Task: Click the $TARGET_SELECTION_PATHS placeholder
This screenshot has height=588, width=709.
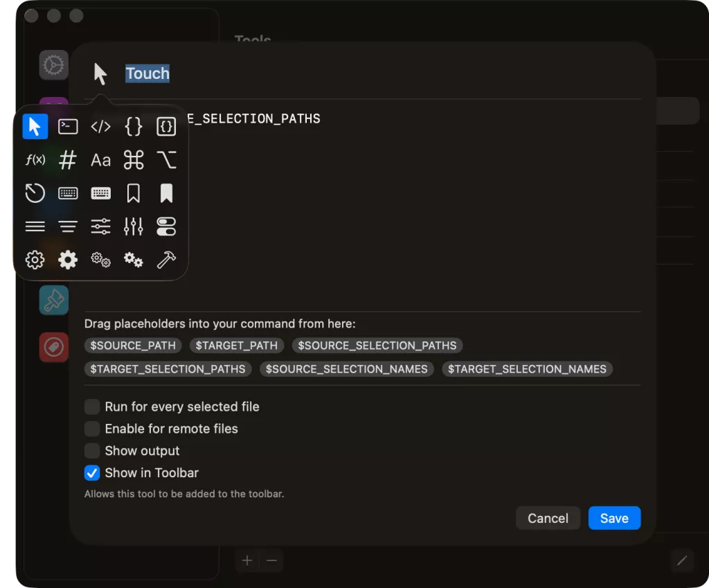Action: coord(168,369)
